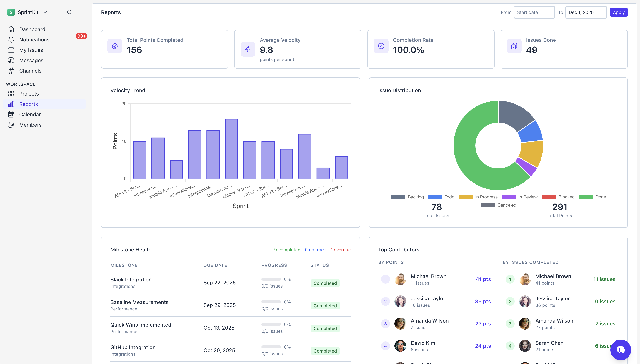The image size is (640, 364).
Task: Click the create-new plus icon near search
Action: 80,12
